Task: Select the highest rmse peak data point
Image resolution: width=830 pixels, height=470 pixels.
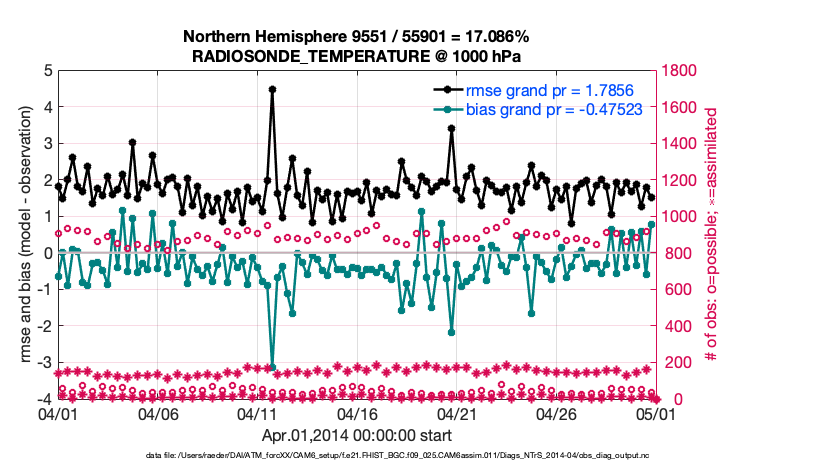Action: pos(272,89)
